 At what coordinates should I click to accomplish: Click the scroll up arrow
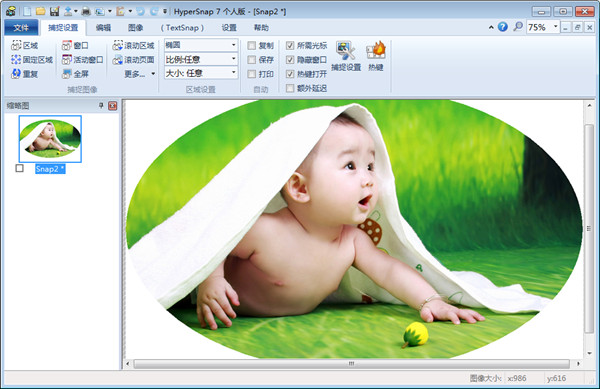coord(589,105)
